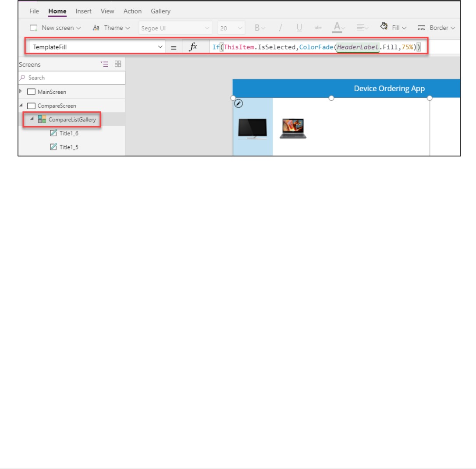This screenshot has height=469, width=476.
Task: Toggle underline formatting
Action: tap(299, 28)
